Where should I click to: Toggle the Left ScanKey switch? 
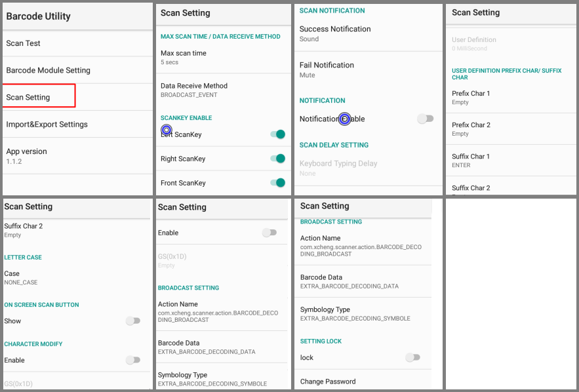[277, 134]
